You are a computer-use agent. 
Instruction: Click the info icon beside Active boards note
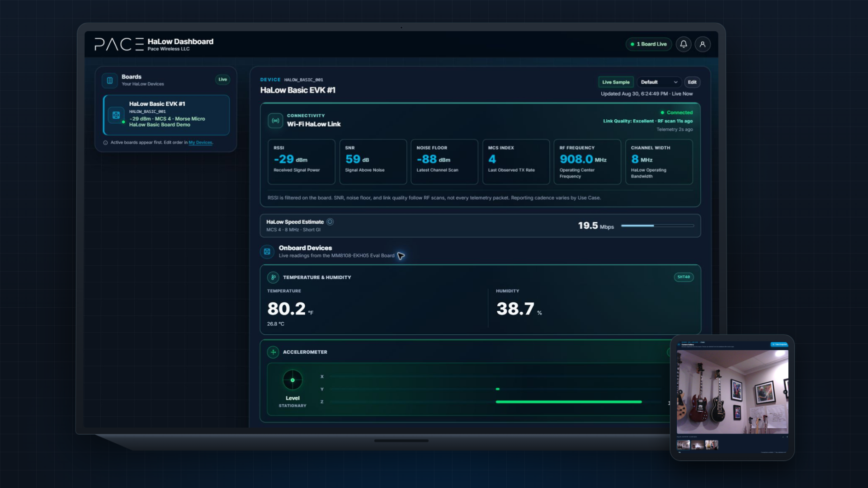click(105, 143)
